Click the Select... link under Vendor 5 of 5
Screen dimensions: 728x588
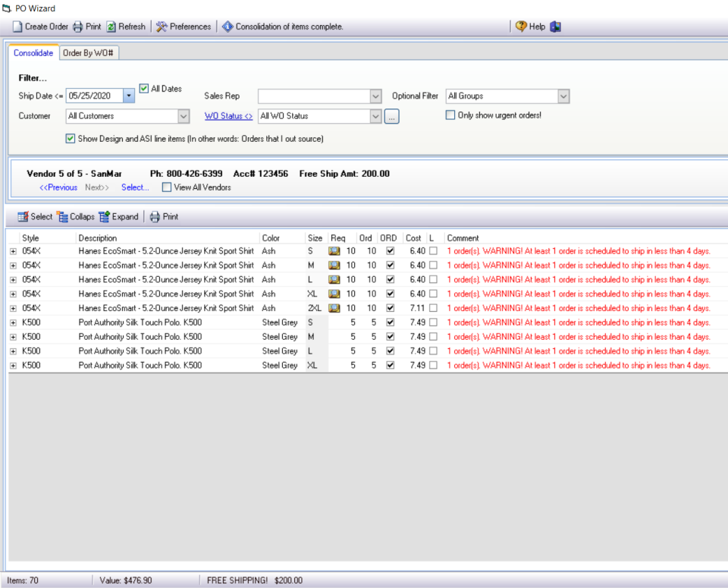(134, 187)
